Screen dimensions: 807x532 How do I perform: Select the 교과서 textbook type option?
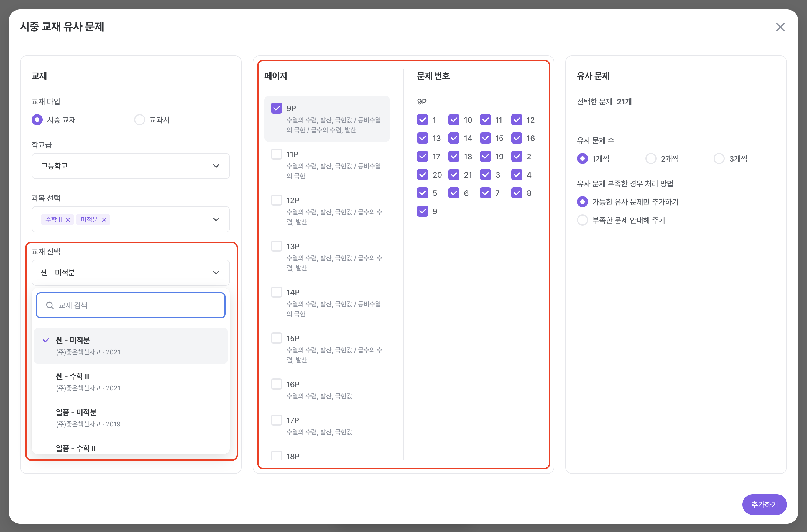[139, 119]
